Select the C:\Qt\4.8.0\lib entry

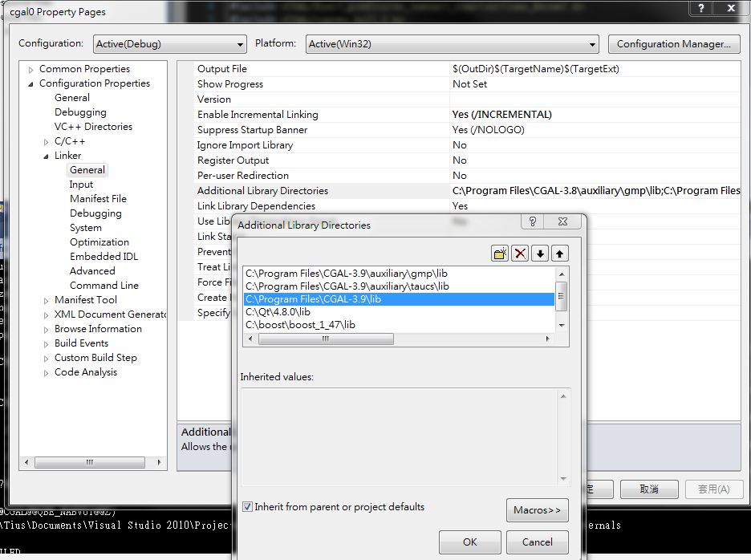[x=399, y=312]
